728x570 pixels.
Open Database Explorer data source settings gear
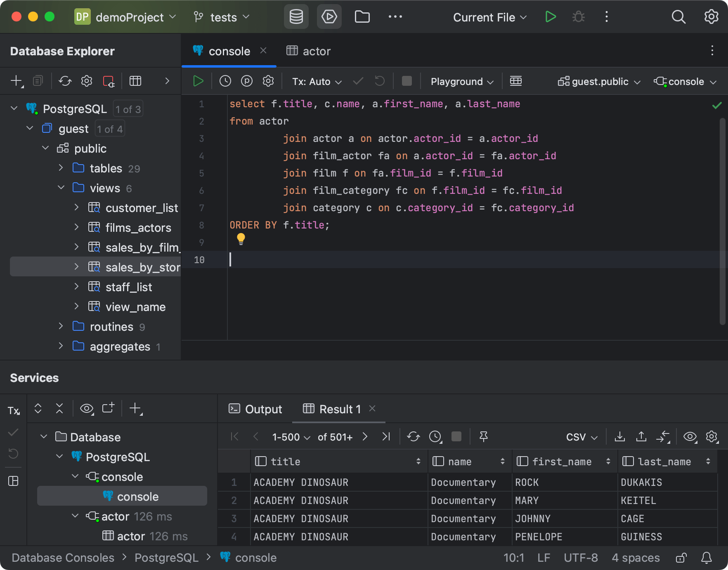pos(87,81)
